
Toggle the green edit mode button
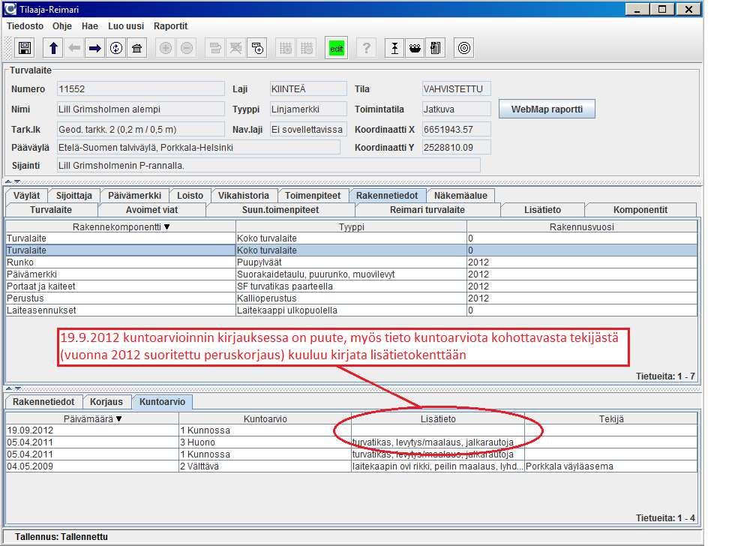pos(337,48)
